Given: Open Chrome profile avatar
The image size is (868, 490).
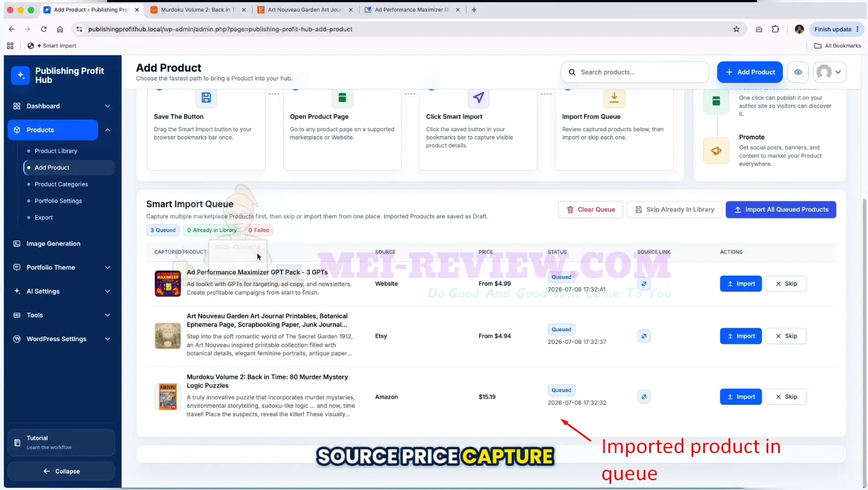Looking at the screenshot, I should point(799,29).
